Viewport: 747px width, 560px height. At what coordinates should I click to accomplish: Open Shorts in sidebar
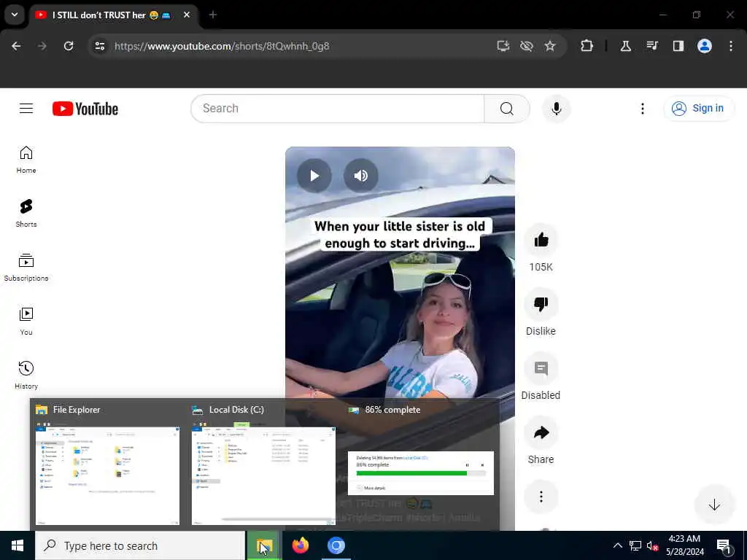point(26,214)
